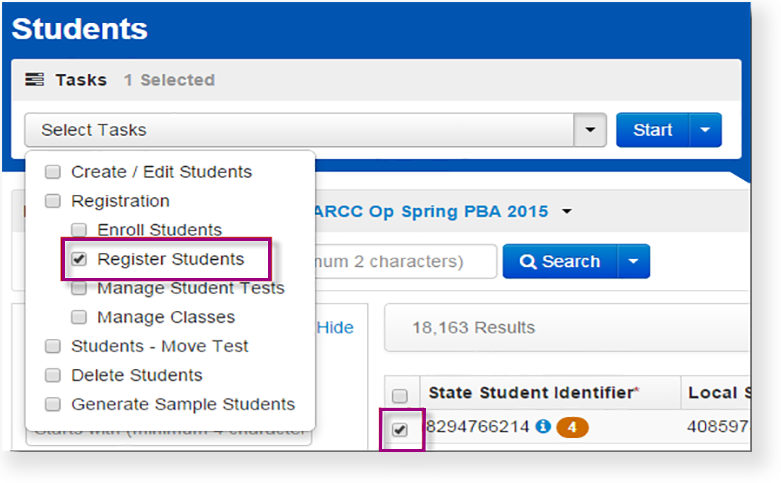This screenshot has height=483, width=781.
Task: Click the orange 4 badge
Action: pyautogui.click(x=572, y=427)
